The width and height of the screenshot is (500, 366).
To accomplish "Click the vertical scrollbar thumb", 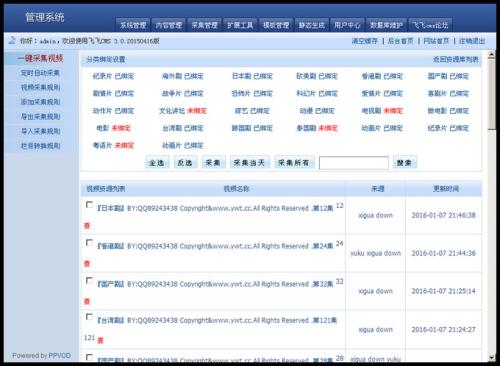I will point(492,95).
